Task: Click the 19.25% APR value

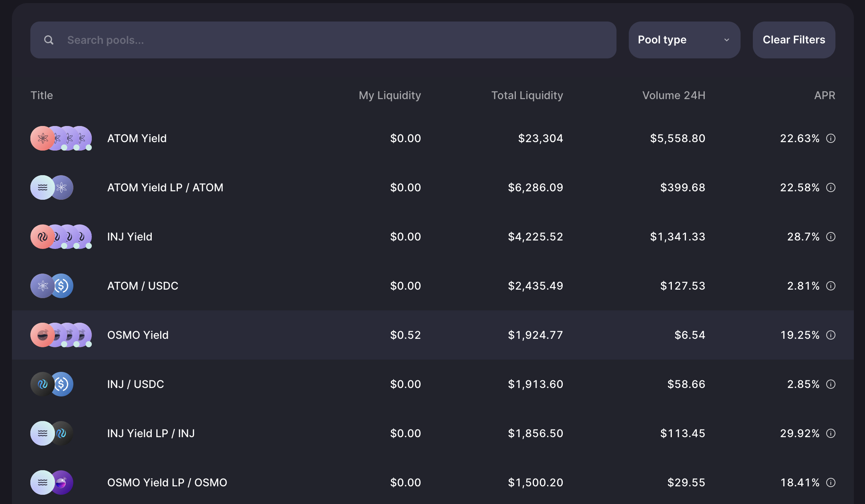Action: click(x=800, y=335)
